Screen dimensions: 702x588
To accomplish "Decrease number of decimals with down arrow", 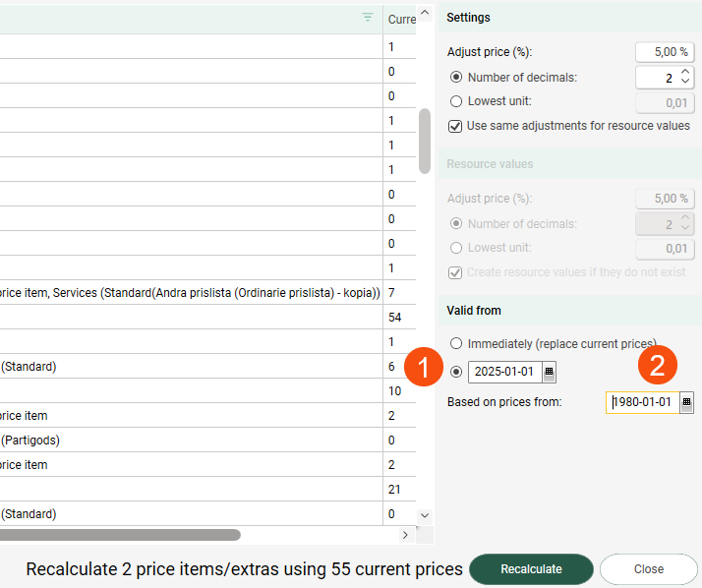I will pyautogui.click(x=685, y=83).
